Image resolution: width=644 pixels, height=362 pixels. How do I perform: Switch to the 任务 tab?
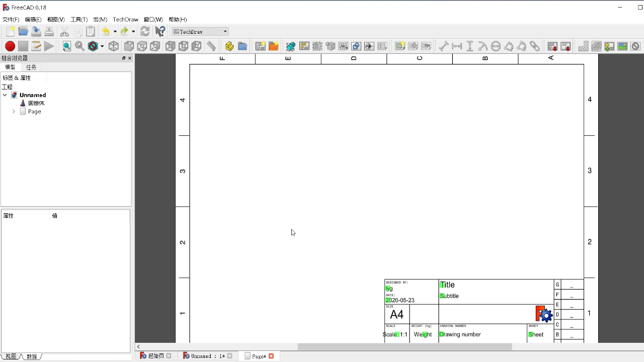click(31, 67)
